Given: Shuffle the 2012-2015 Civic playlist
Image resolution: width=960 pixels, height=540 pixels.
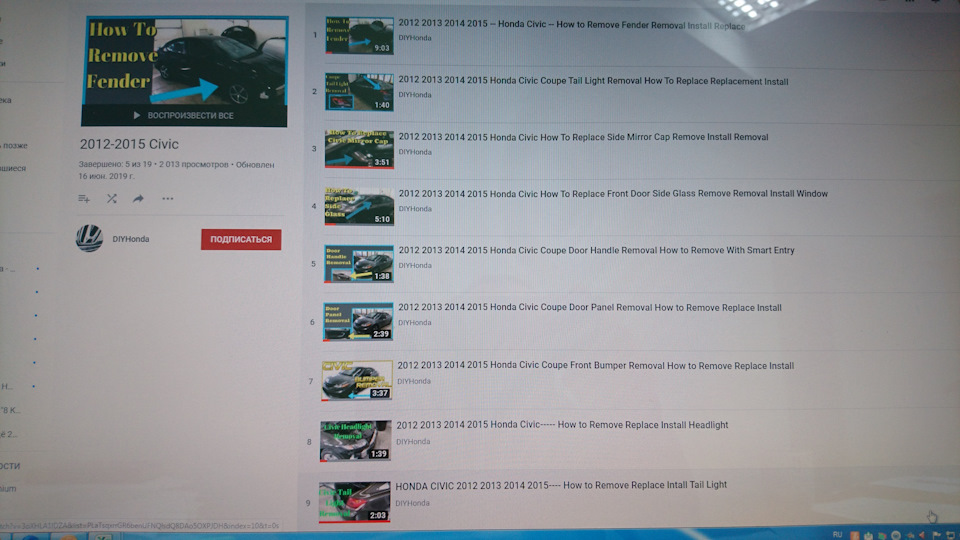Looking at the screenshot, I should click(111, 198).
